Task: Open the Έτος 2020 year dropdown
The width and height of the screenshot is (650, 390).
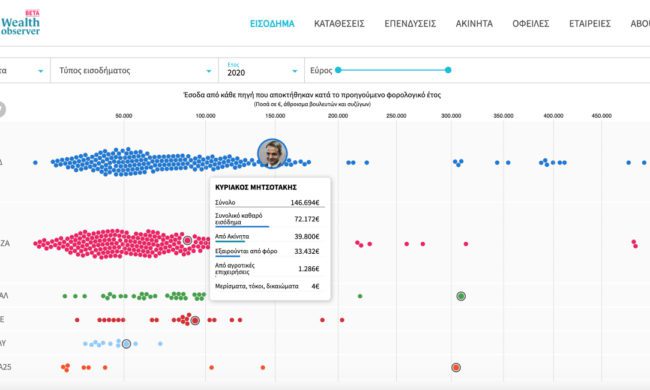Action: (x=262, y=71)
